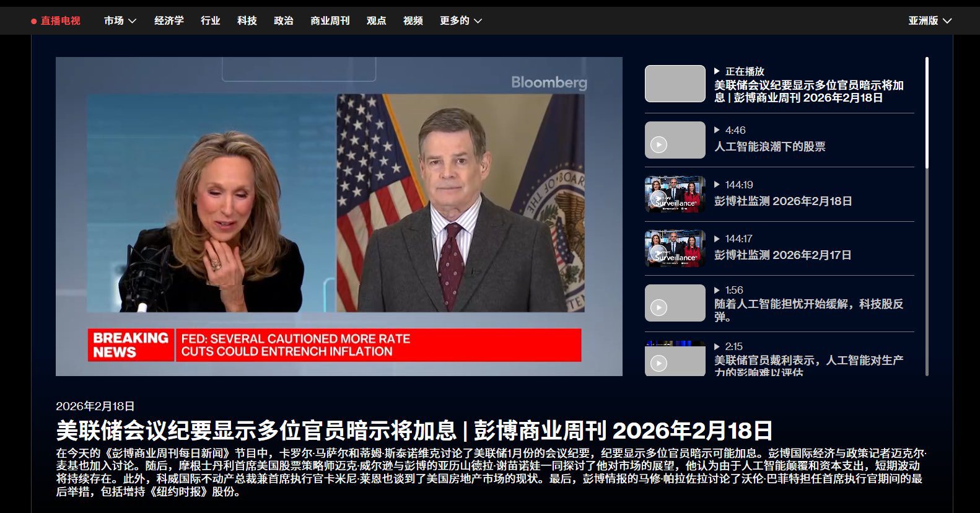Open the 经济学 section

[x=169, y=21]
